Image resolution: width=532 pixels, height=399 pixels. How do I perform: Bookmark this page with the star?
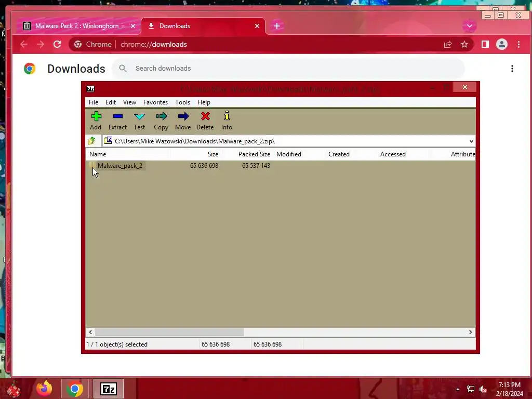[464, 45]
